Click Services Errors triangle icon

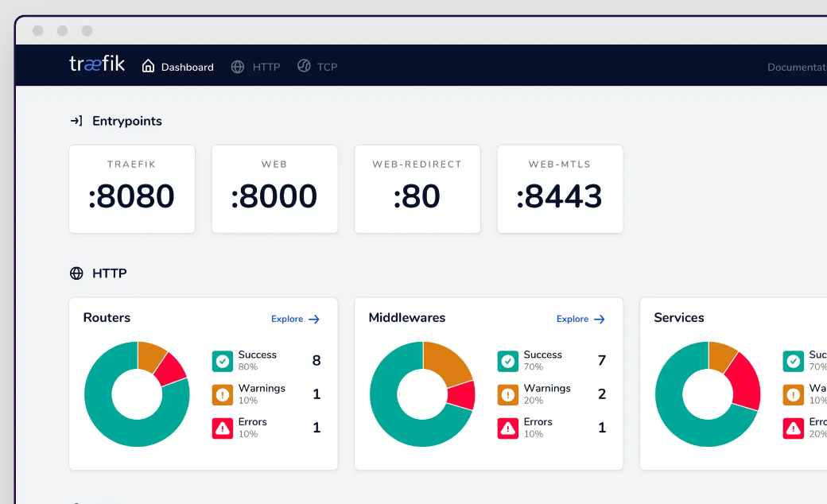coord(794,428)
